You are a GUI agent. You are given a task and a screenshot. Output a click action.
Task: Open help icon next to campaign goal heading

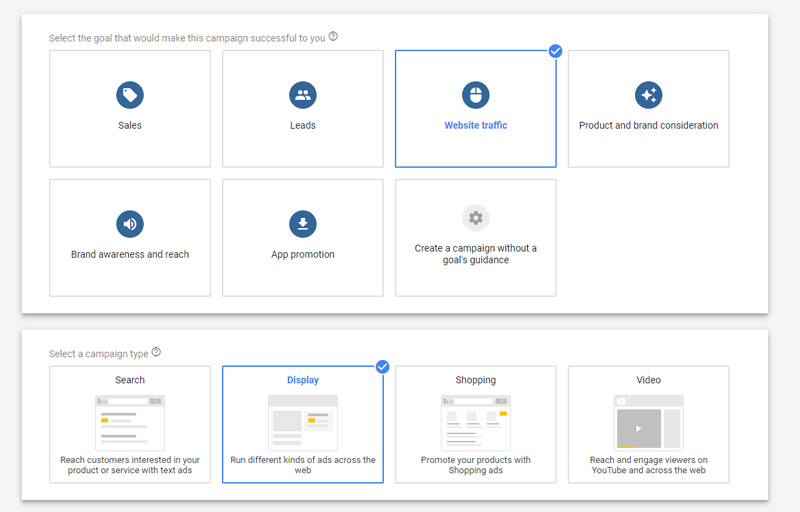333,36
